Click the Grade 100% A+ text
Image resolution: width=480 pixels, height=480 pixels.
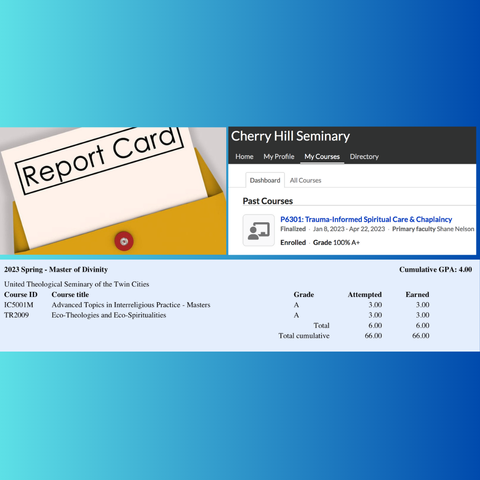tap(336, 242)
